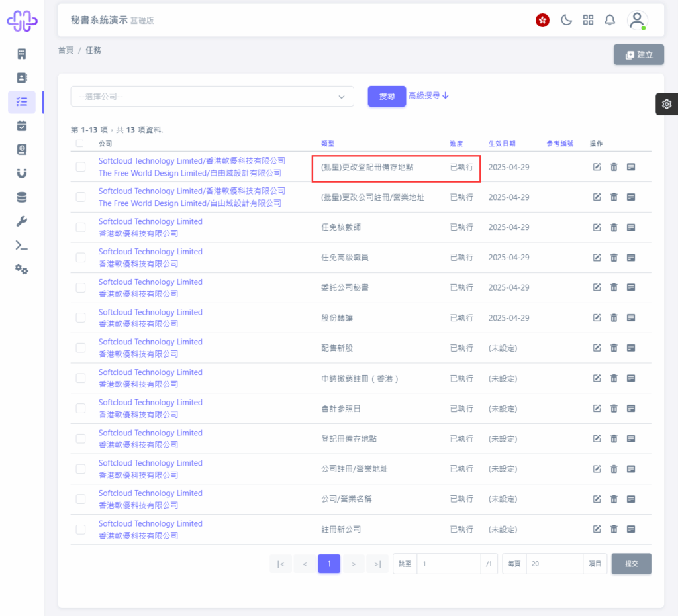
Task: Open the floating settings gear panel
Action: 667,104
